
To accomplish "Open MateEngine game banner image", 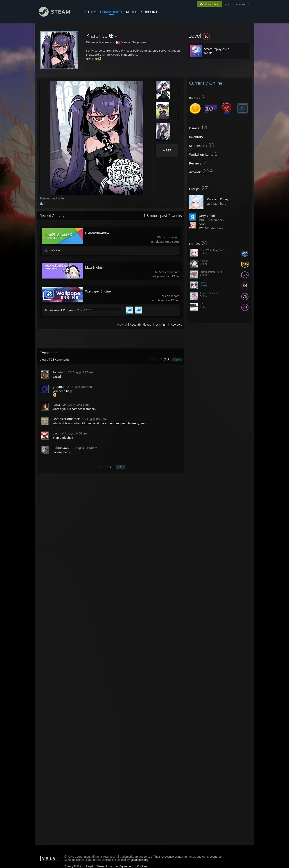I will (x=63, y=271).
